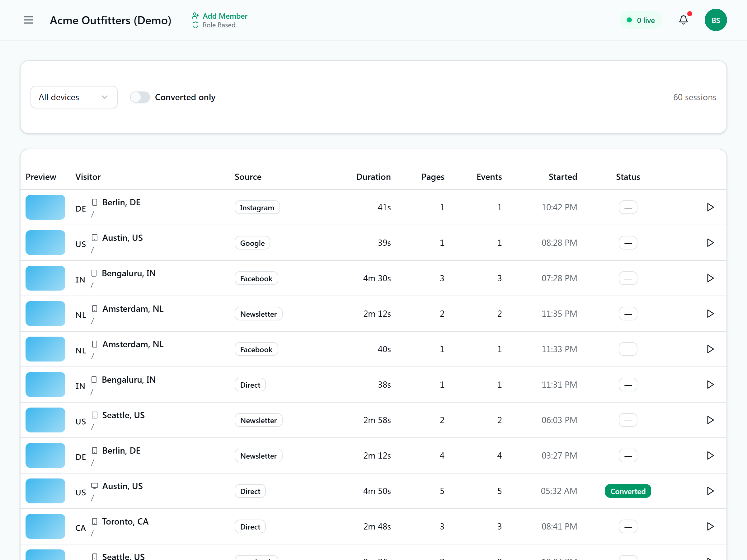Play the Berlin Instagram session at 10:42 PM
The width and height of the screenshot is (747, 560).
coord(710,207)
